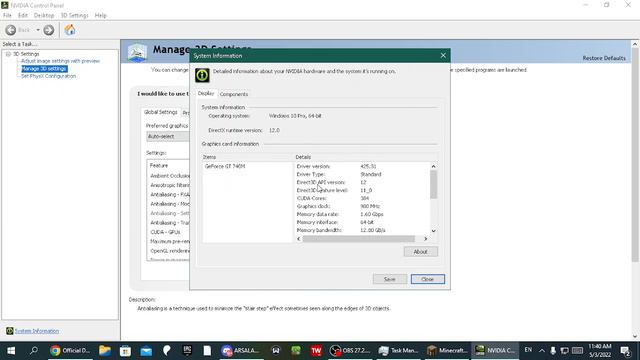This screenshot has width=640, height=360.
Task: Close the System Information dialog with X
Action: pyautogui.click(x=443, y=56)
